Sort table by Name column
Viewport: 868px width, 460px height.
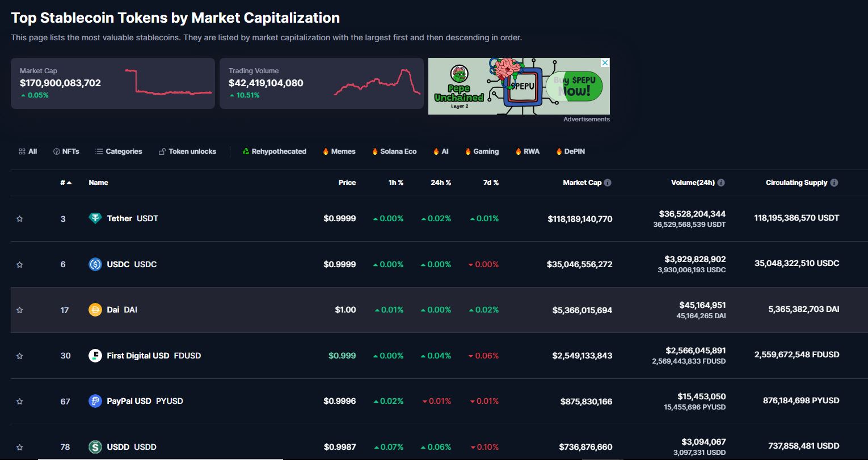click(98, 183)
